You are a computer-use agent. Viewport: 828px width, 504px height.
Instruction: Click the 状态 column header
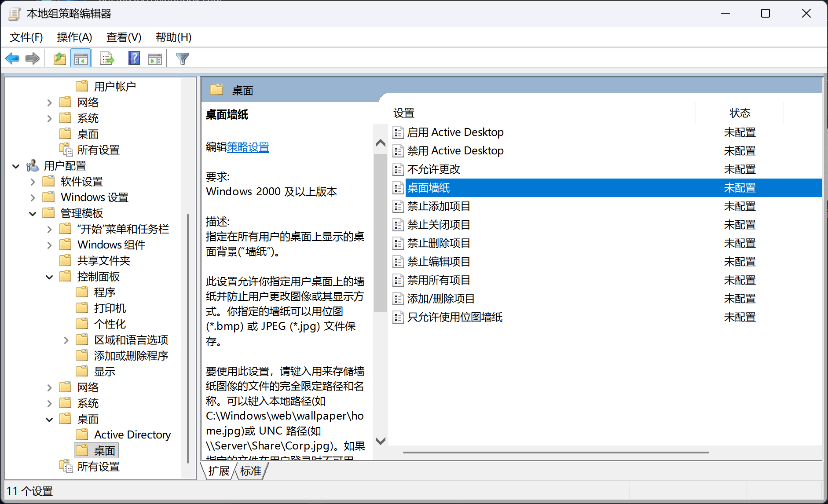coord(740,113)
